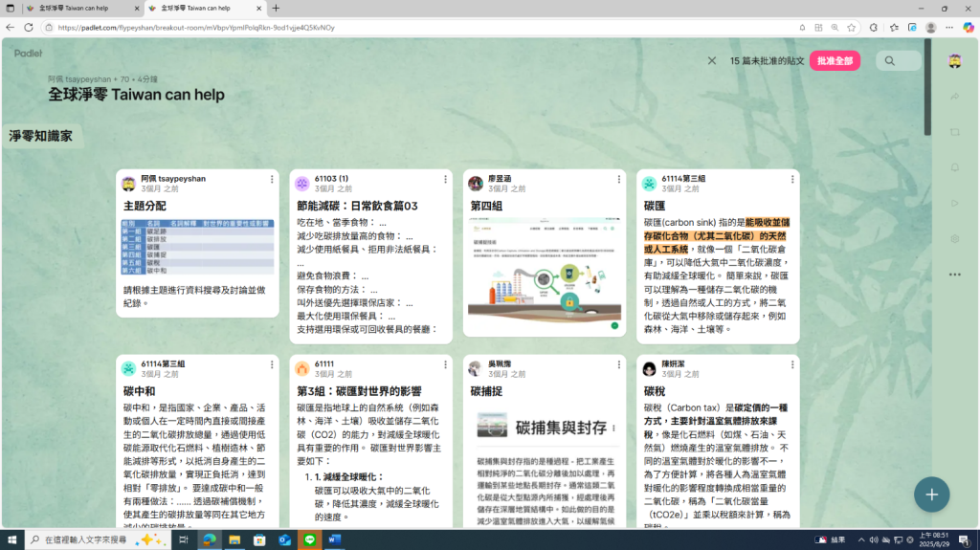Dismiss the unapproved posts banner with X
This screenshot has width=980, height=550.
(711, 61)
